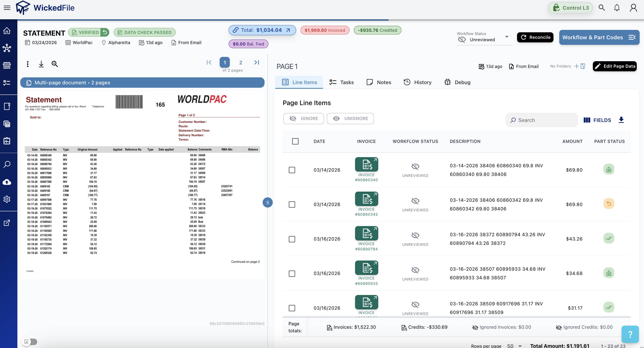The height and width of the screenshot is (348, 644).
Task: Switch to the History tab
Action: point(418,82)
